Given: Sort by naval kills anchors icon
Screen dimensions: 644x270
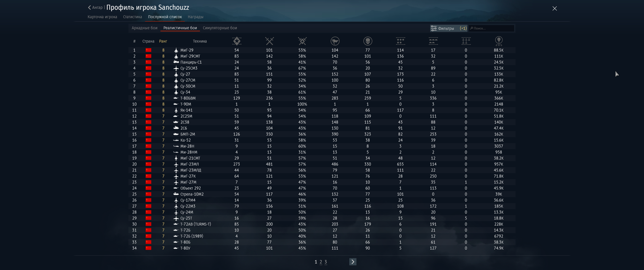Looking at the screenshot, I should (466, 41).
